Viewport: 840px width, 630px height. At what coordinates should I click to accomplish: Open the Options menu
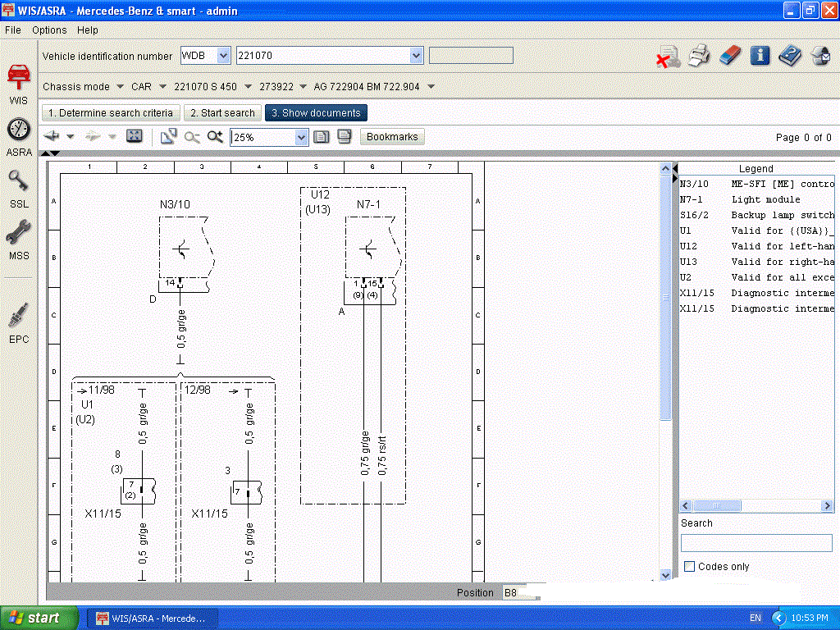pos(49,30)
